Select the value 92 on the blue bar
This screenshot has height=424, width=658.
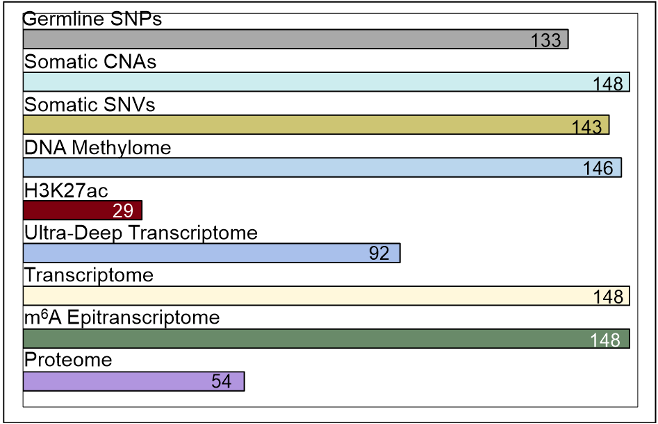tap(379, 254)
